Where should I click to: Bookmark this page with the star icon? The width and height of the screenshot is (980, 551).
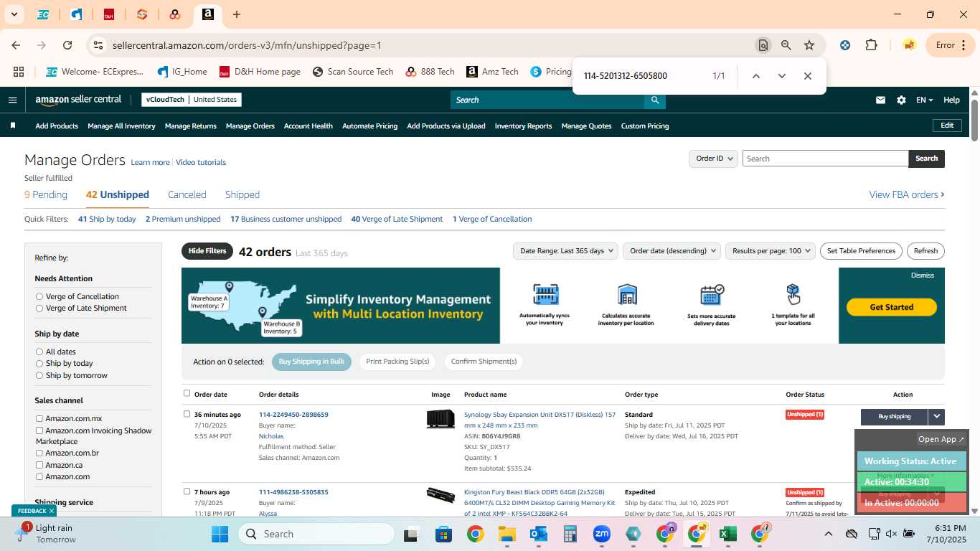point(809,45)
